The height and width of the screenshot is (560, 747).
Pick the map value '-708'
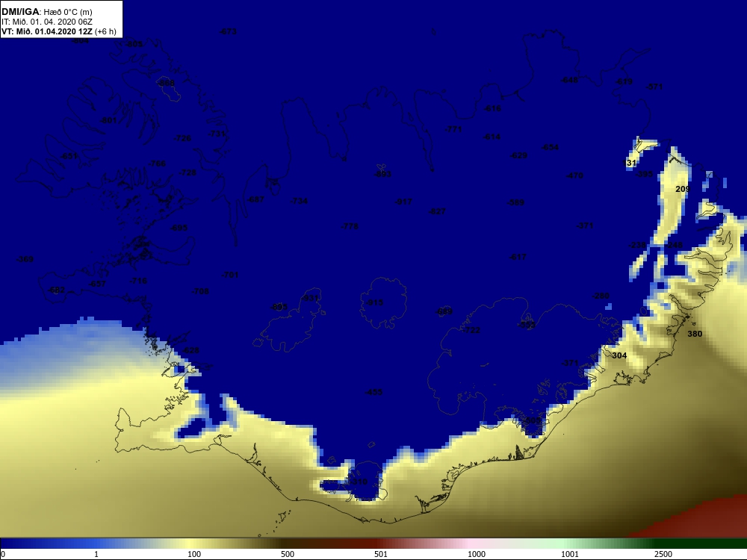click(x=200, y=291)
